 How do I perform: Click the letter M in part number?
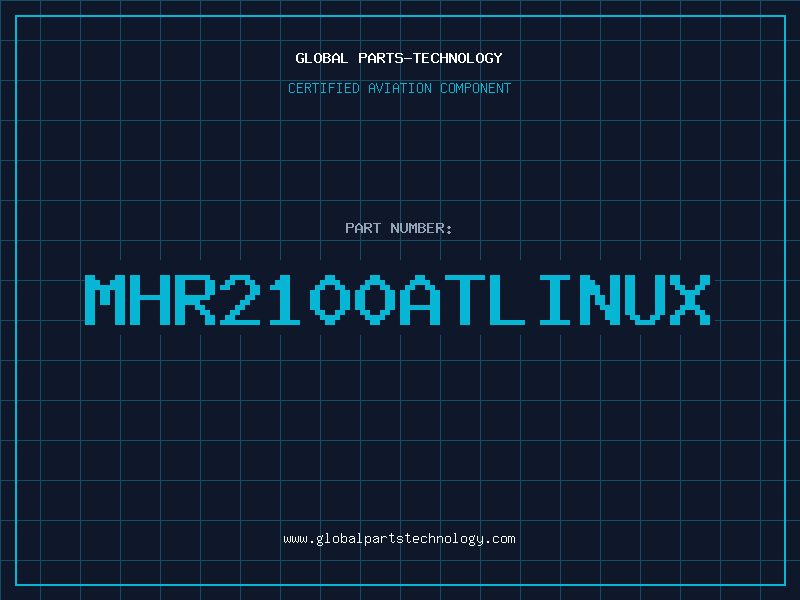click(x=107, y=299)
